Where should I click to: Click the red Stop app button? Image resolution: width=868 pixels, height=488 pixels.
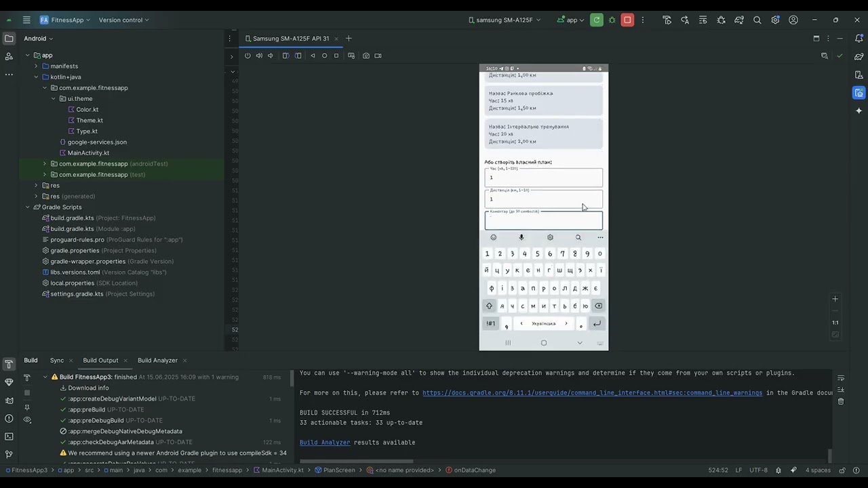[x=627, y=20]
